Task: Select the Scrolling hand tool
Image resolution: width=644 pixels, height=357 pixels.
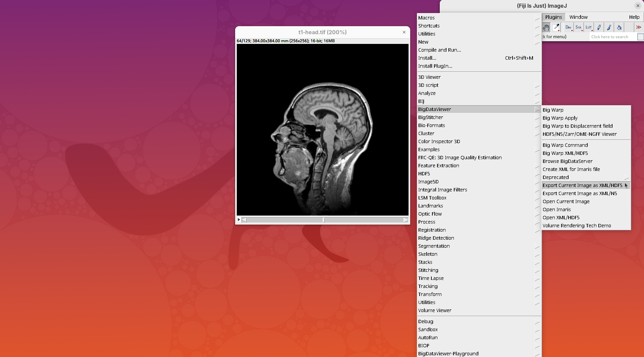Action: pyautogui.click(x=546, y=27)
